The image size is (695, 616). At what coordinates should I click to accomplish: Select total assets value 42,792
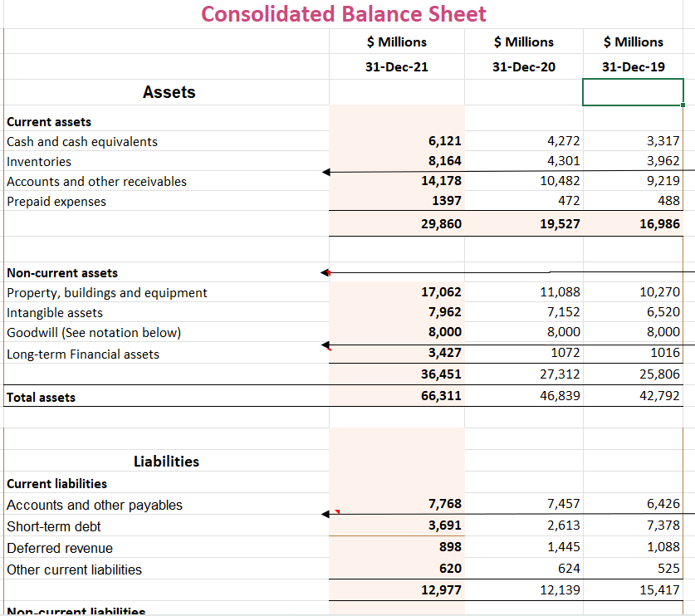[x=659, y=396]
